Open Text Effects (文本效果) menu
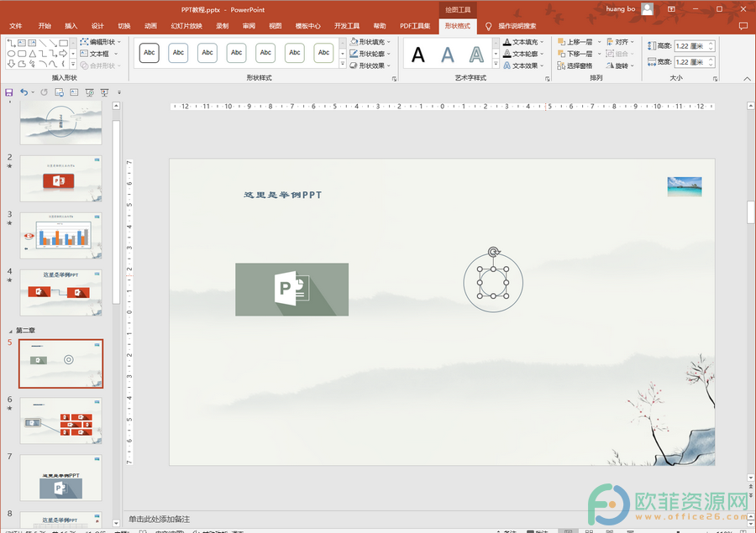 click(523, 65)
